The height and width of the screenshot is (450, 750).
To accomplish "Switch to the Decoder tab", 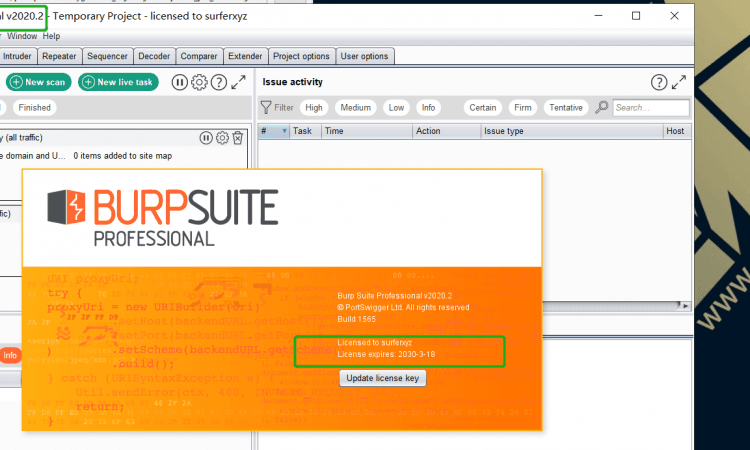I will (x=154, y=56).
